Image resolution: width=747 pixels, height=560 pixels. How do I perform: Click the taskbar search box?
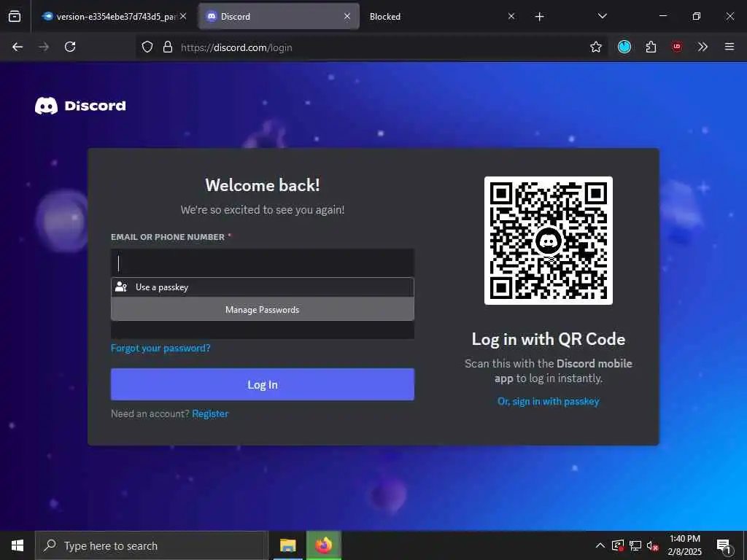pyautogui.click(x=152, y=545)
